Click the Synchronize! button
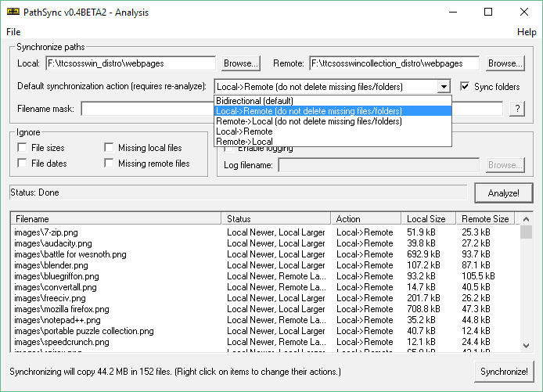 point(504,372)
